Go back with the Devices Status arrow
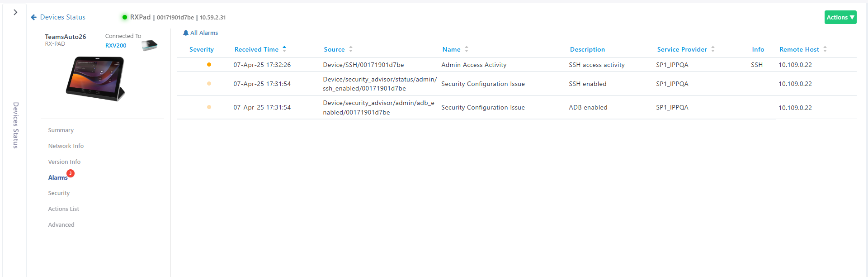 tap(33, 17)
